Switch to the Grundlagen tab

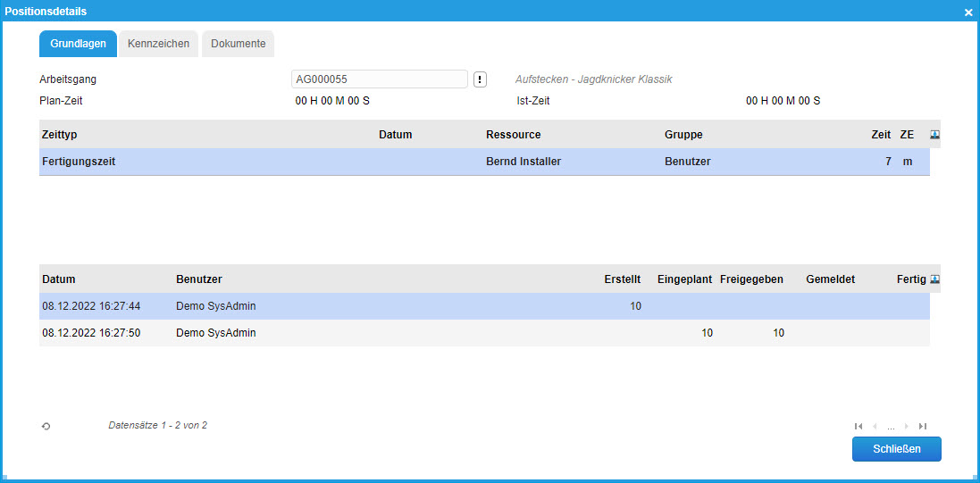pos(79,44)
